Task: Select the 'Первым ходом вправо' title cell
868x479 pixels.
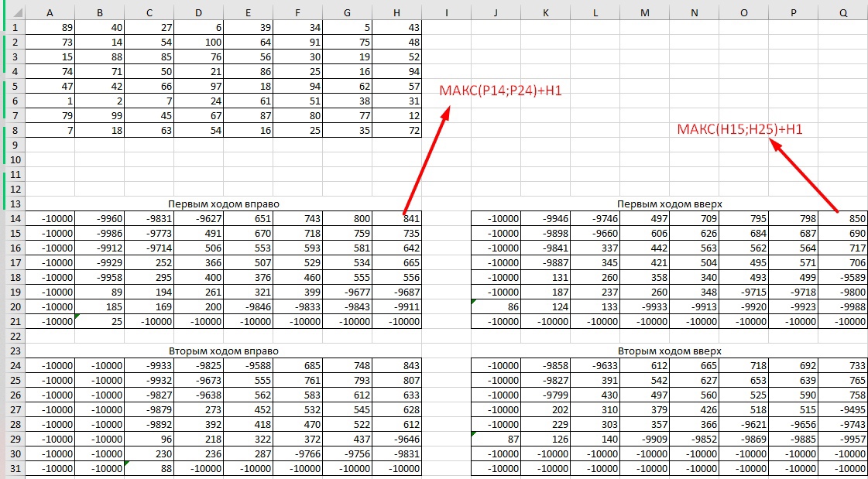Action: tap(224, 204)
